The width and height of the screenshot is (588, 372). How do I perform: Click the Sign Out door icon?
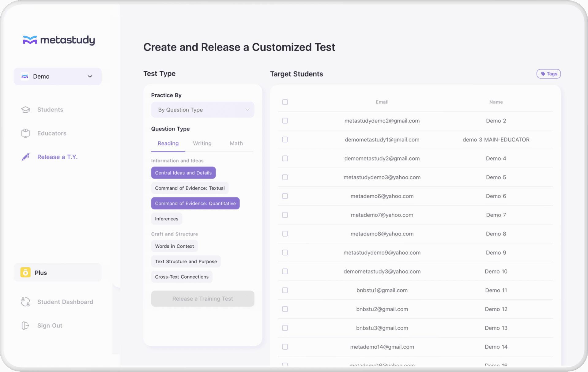(25, 325)
